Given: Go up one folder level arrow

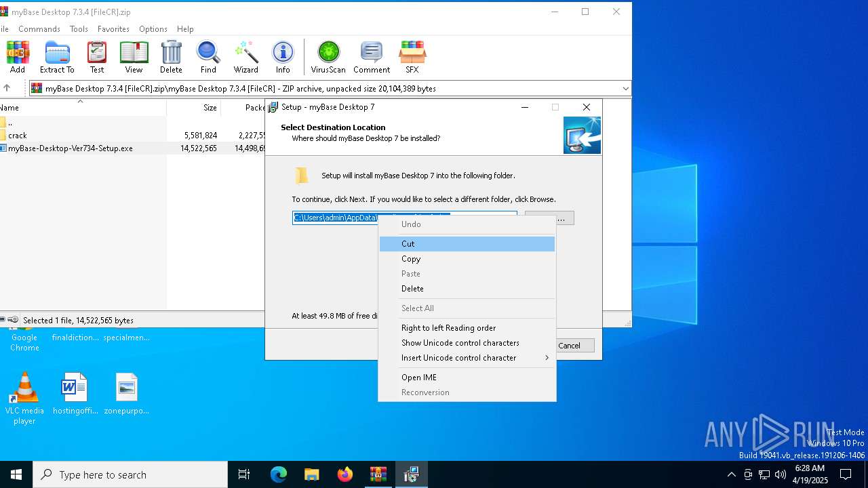Looking at the screenshot, I should (7, 88).
